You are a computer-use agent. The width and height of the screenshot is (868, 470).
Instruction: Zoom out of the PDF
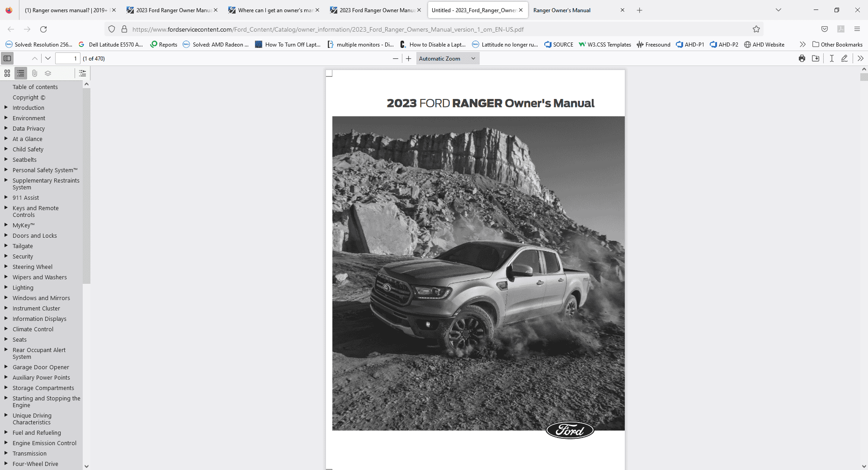coord(396,58)
